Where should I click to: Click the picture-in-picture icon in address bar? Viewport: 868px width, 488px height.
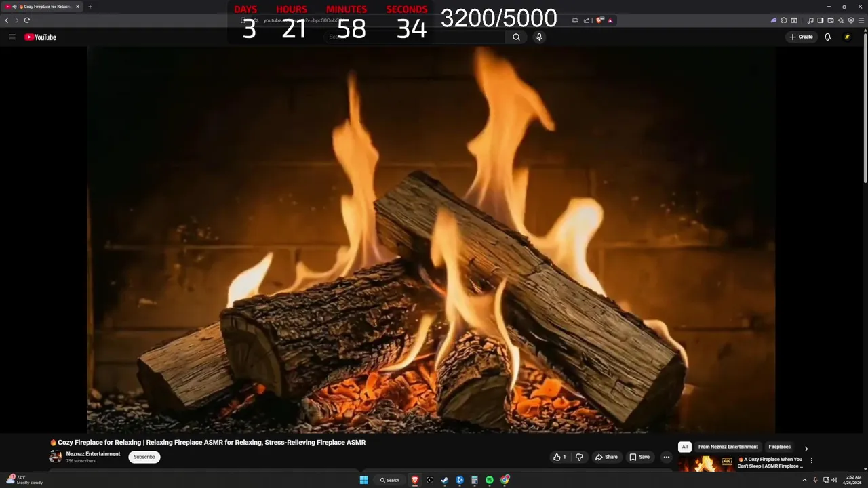(575, 20)
